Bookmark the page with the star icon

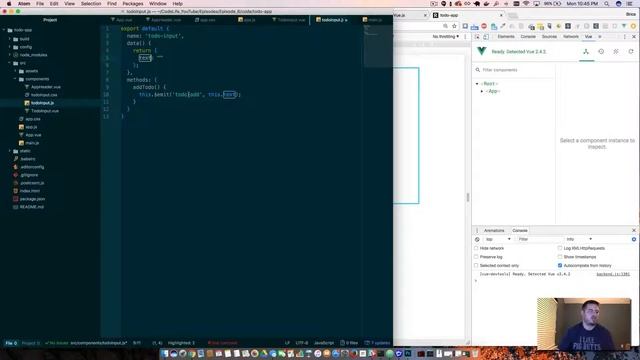click(x=454, y=26)
